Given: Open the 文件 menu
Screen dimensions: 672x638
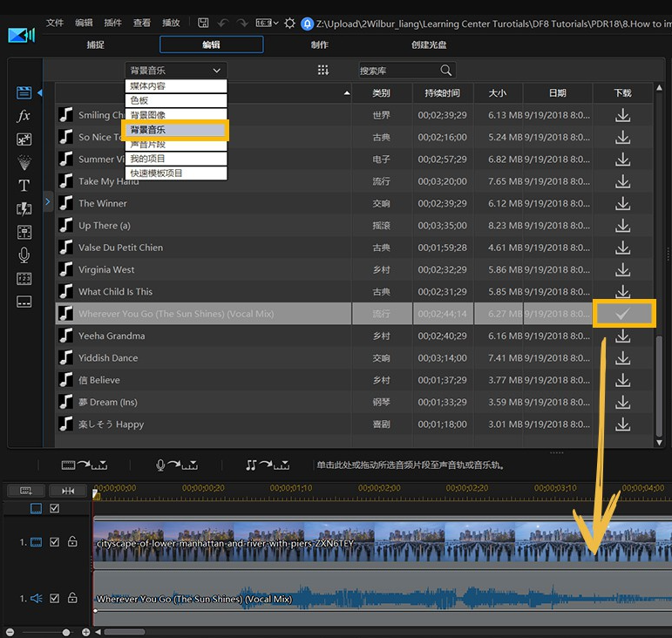Looking at the screenshot, I should tap(55, 23).
